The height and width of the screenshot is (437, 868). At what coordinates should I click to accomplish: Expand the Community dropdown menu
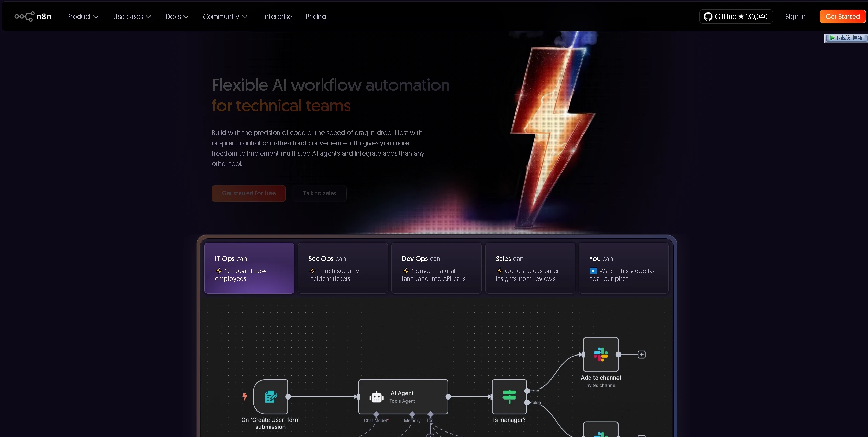[x=225, y=17]
